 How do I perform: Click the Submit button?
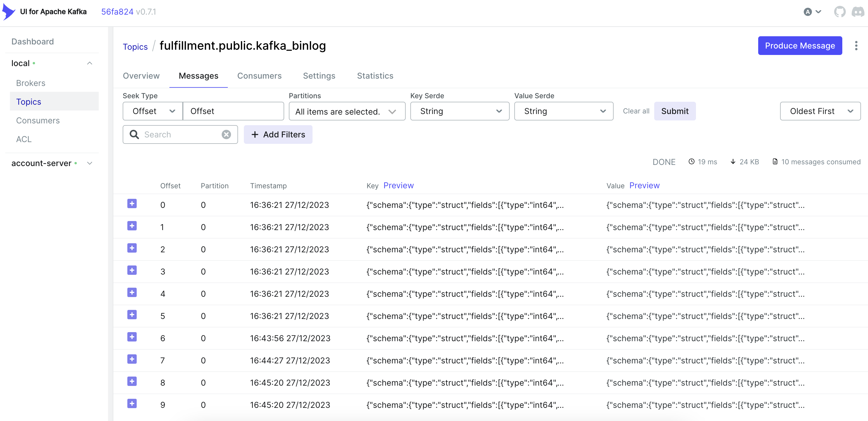675,111
